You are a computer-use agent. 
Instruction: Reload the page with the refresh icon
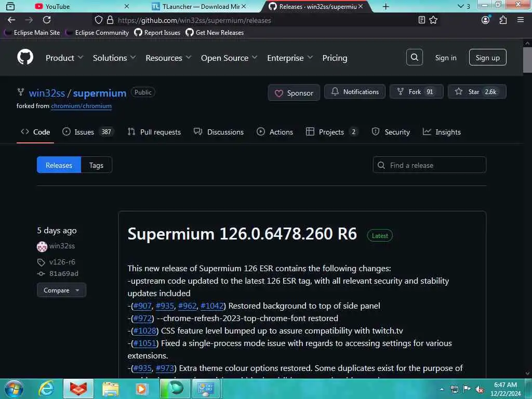point(47,20)
